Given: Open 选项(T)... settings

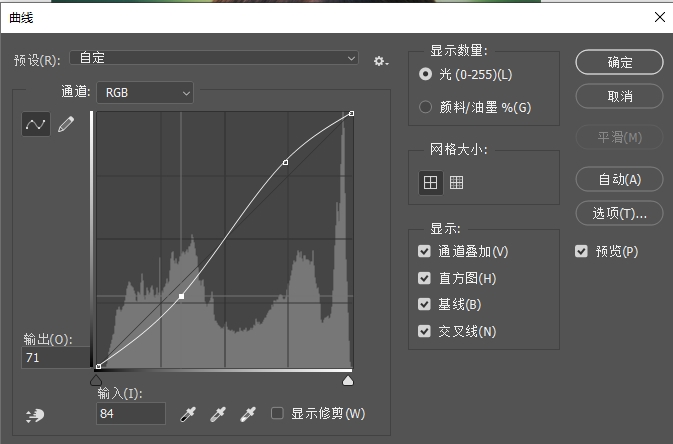Looking at the screenshot, I should pyautogui.click(x=619, y=213).
